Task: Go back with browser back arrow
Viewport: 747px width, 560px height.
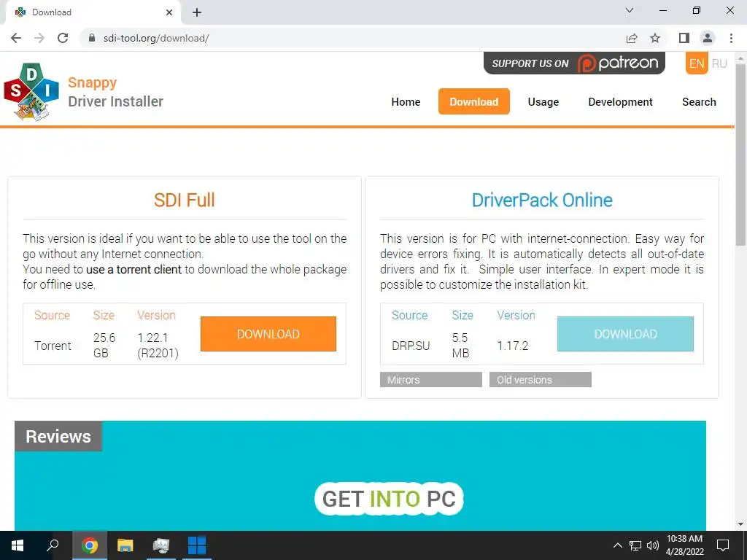Action: pos(16,38)
